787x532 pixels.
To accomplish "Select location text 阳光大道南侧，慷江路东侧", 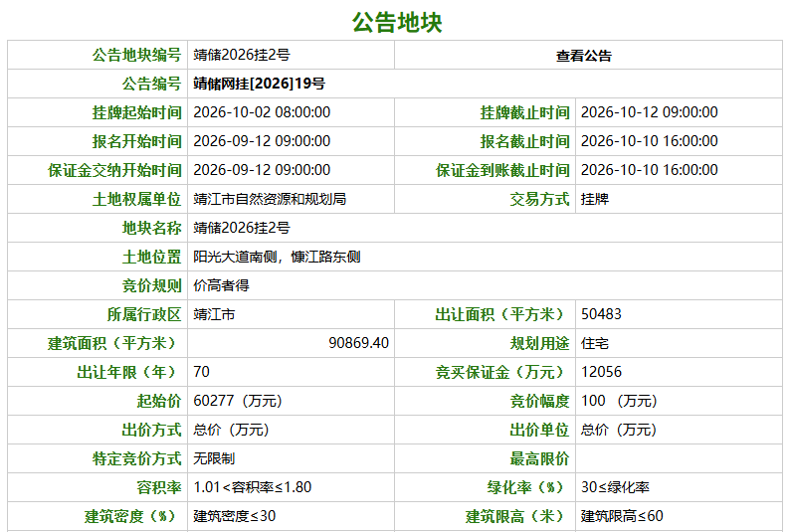I will click(277, 257).
